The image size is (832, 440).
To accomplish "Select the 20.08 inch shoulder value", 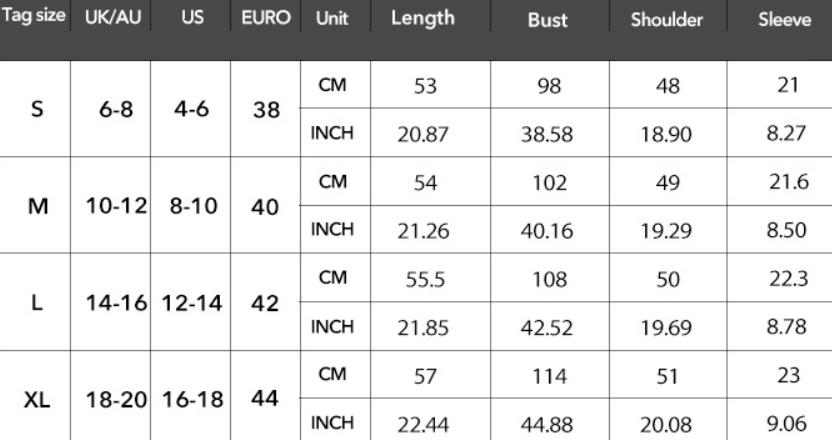I will (666, 424).
